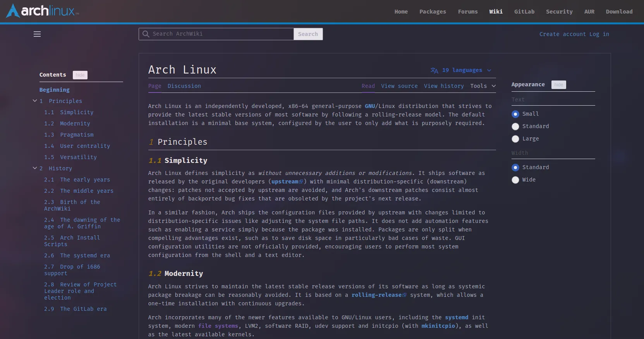This screenshot has width=644, height=339.
Task: Open View source tab
Action: click(x=399, y=86)
